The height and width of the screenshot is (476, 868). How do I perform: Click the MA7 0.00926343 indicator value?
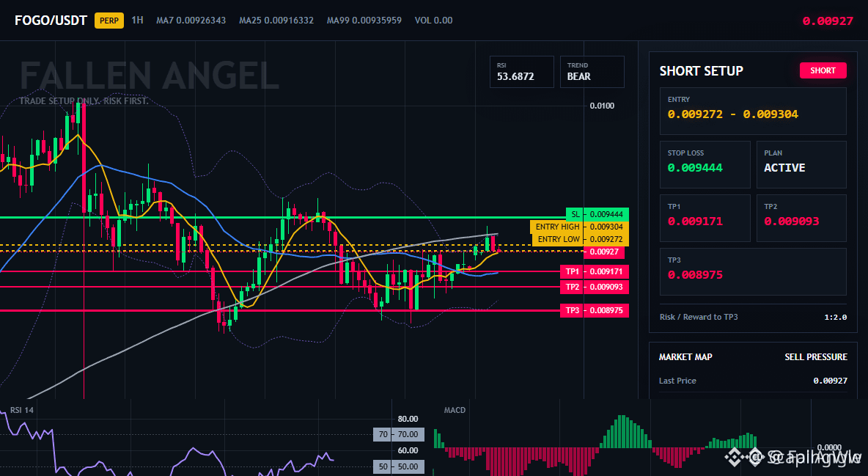click(191, 21)
